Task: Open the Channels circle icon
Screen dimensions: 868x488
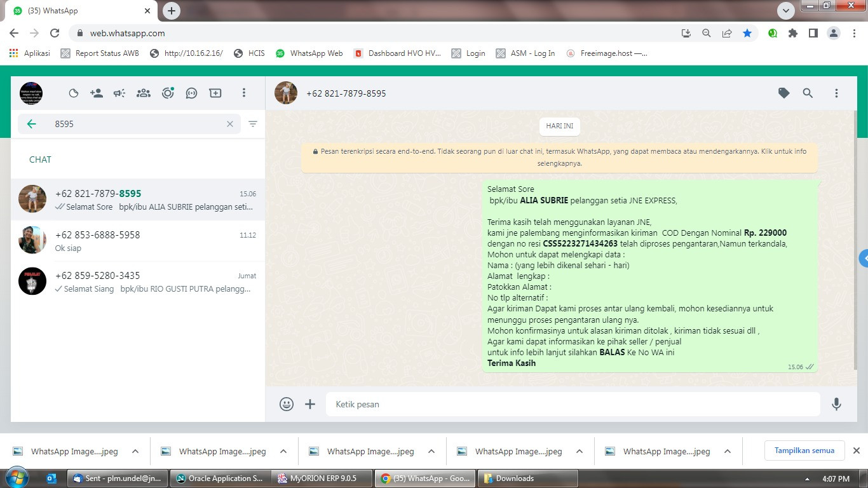Action: tap(168, 93)
